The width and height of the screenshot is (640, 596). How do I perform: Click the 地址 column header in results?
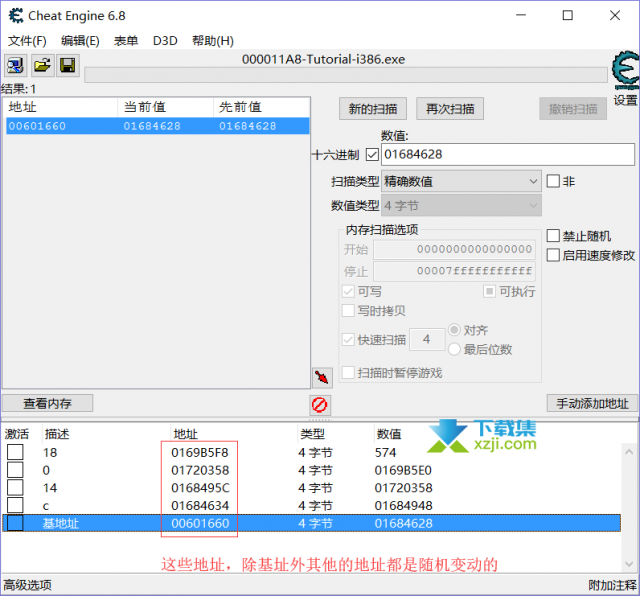tap(60, 107)
